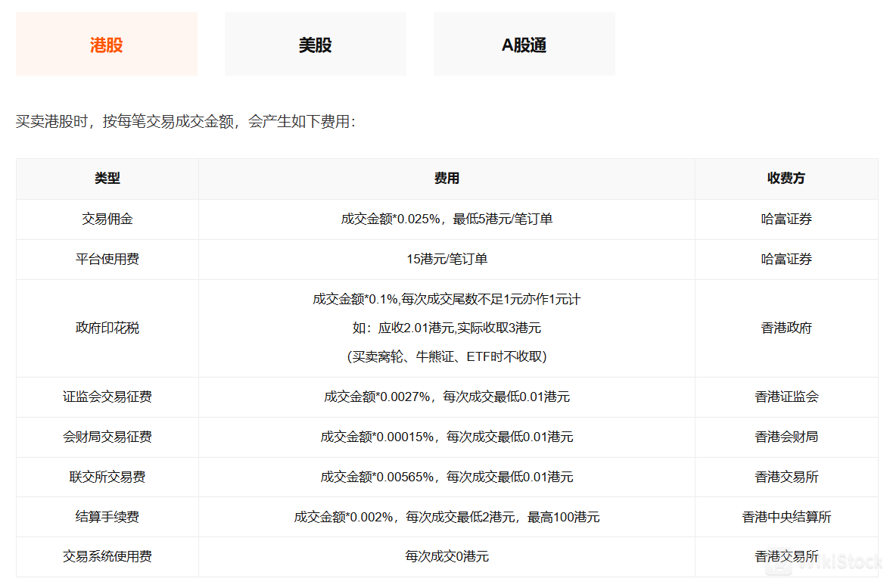This screenshot has width=890, height=588.
Task: Click the 香港中央结算所 collector cell
Action: [786, 517]
